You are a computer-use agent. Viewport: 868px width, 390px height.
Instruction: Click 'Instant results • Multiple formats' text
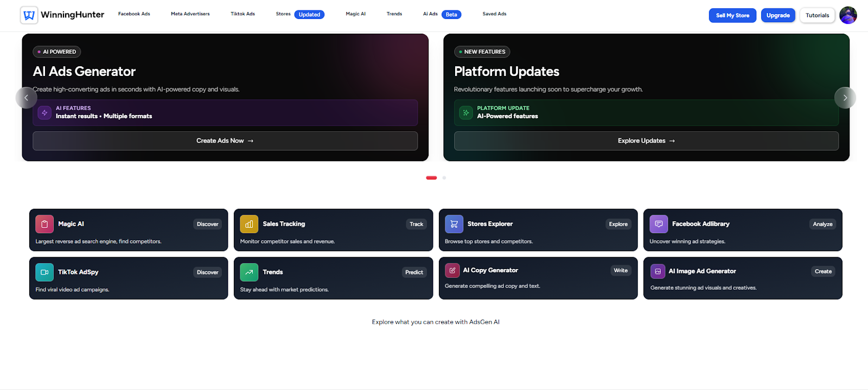(x=104, y=116)
